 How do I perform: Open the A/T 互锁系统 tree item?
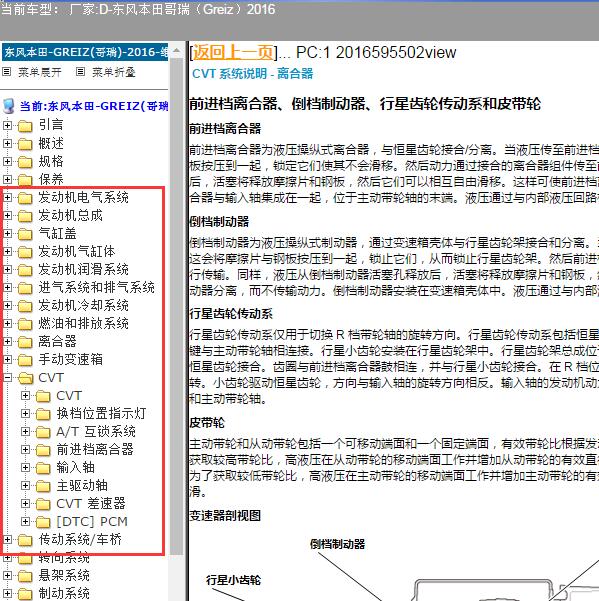click(x=96, y=432)
